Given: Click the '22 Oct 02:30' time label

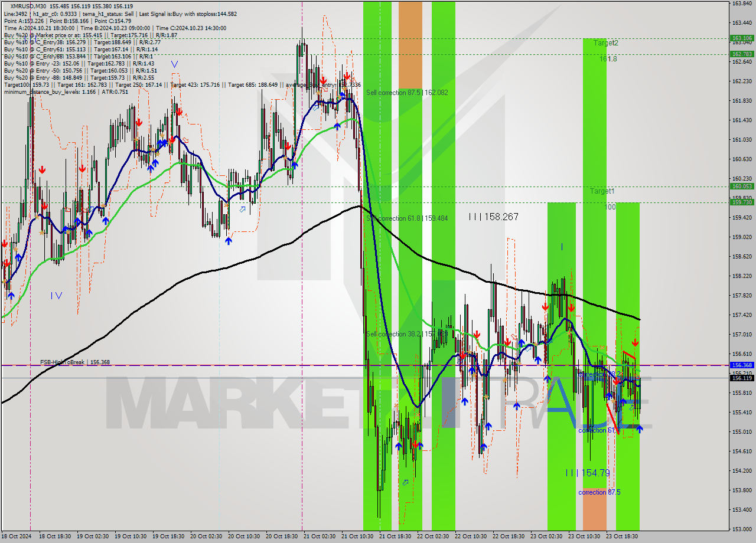Looking at the screenshot, I should pos(433,537).
